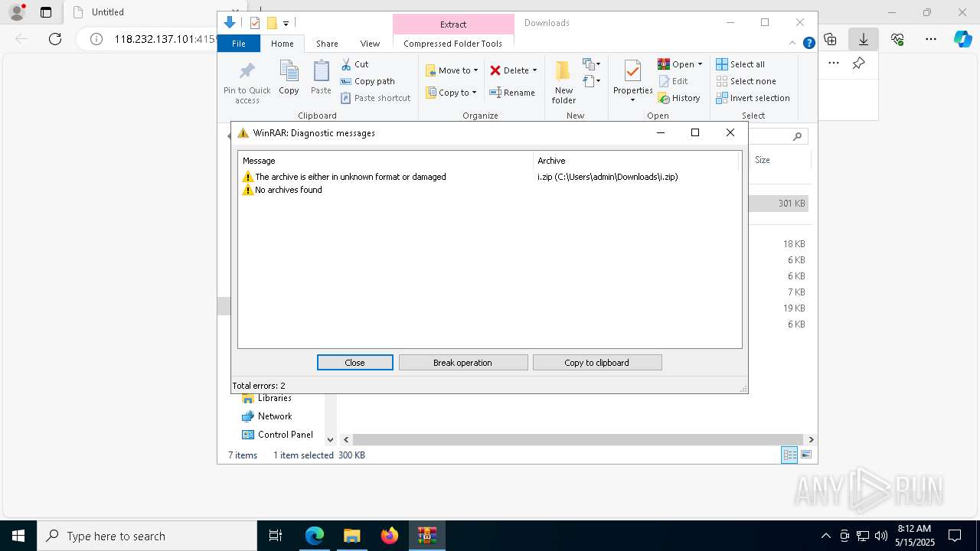980x551 pixels.
Task: Expand the Delete dropdown arrow
Action: pyautogui.click(x=534, y=70)
